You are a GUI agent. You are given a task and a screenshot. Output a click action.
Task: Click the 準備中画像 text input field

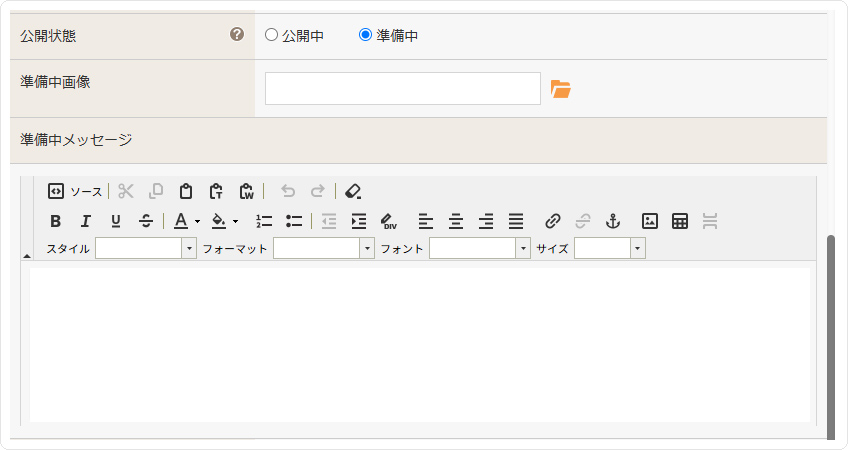click(402, 89)
